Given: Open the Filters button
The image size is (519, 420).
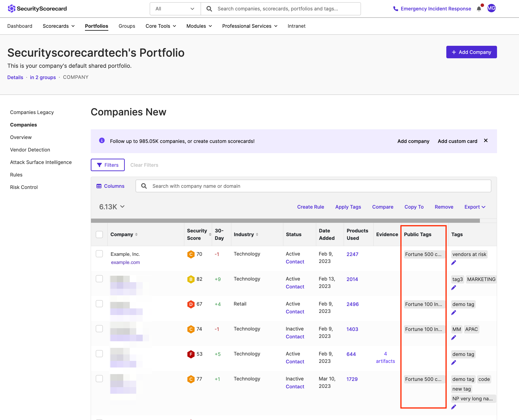Looking at the screenshot, I should (x=108, y=165).
